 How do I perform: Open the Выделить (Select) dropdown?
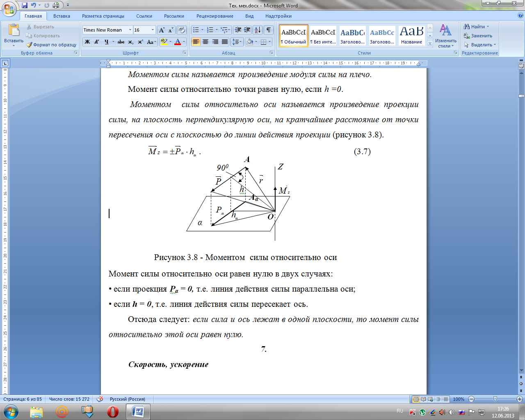480,45
